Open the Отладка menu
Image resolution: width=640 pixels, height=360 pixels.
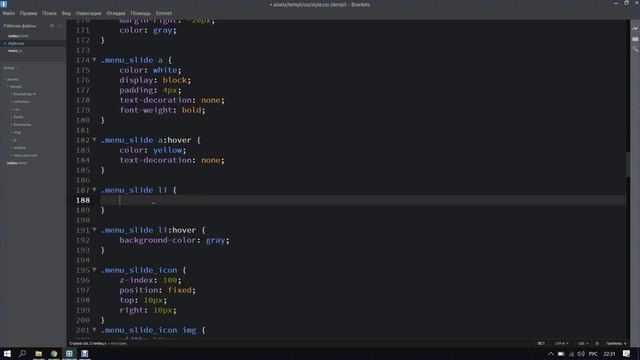[x=116, y=13]
